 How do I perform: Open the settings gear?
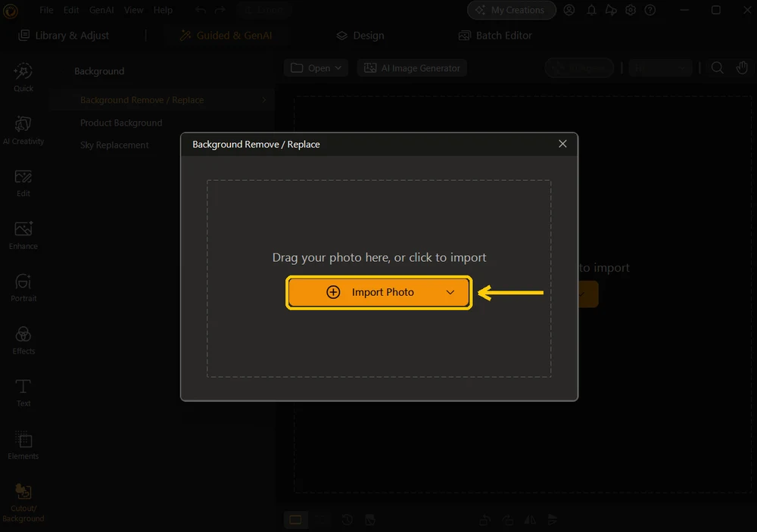tap(631, 10)
